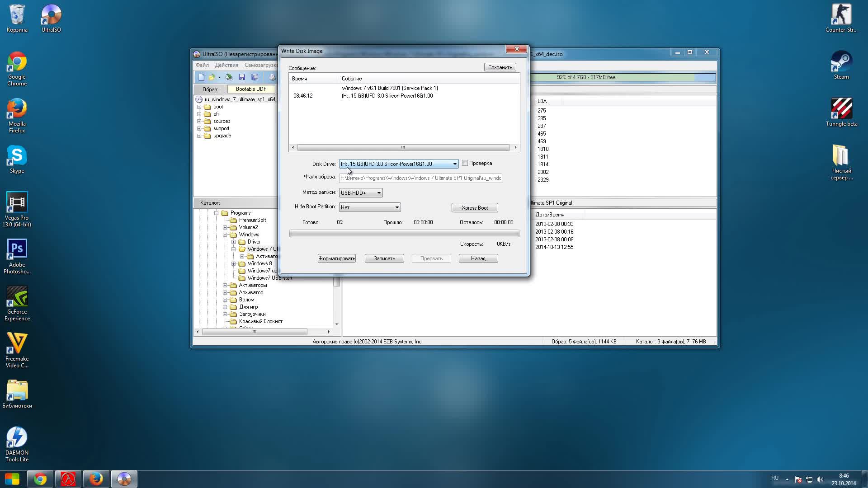Screen dimensions: 868x488
Task: Click the write progress bar in dialog
Action: [x=404, y=234]
